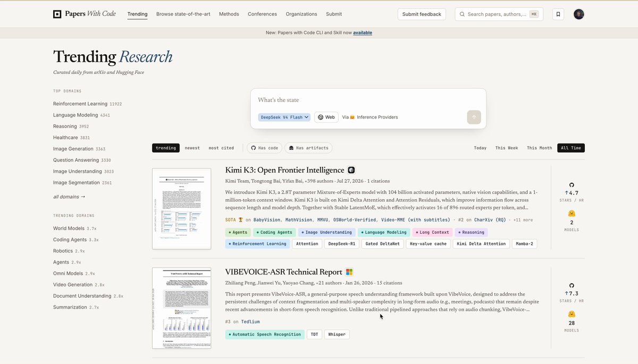Submit the query with arrow button
The image size is (638, 364).
click(x=474, y=117)
